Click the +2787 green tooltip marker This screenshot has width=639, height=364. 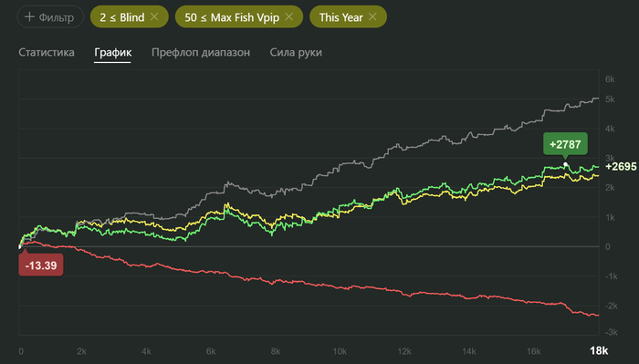[565, 144]
